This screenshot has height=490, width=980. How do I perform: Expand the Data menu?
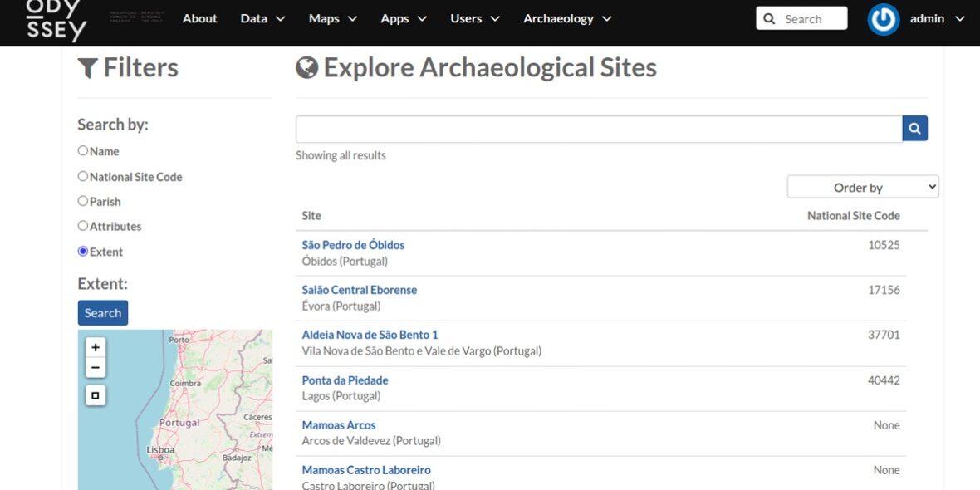262,18
